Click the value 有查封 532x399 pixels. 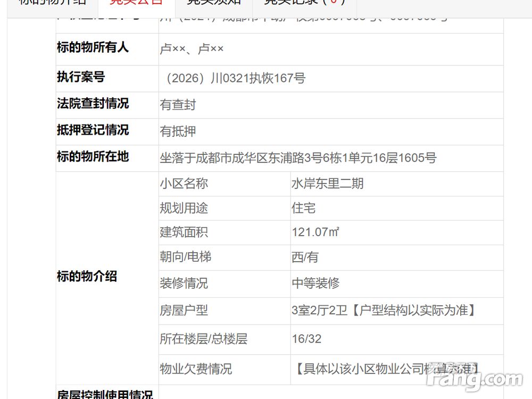(x=178, y=105)
